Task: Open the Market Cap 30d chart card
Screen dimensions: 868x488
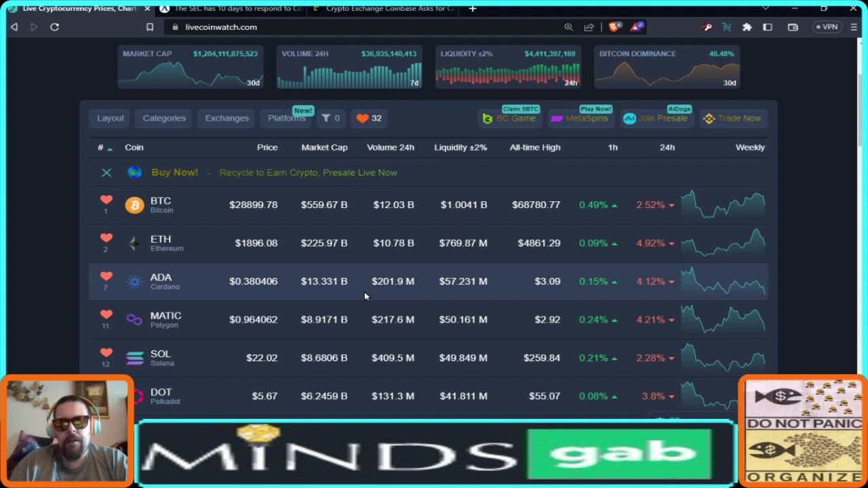Action: (x=191, y=67)
